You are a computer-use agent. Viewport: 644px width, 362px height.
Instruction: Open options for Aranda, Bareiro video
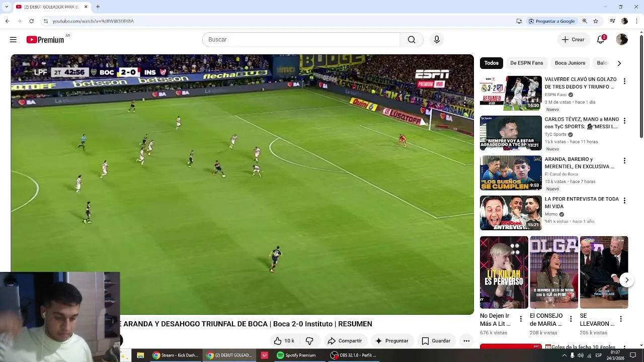click(x=624, y=161)
